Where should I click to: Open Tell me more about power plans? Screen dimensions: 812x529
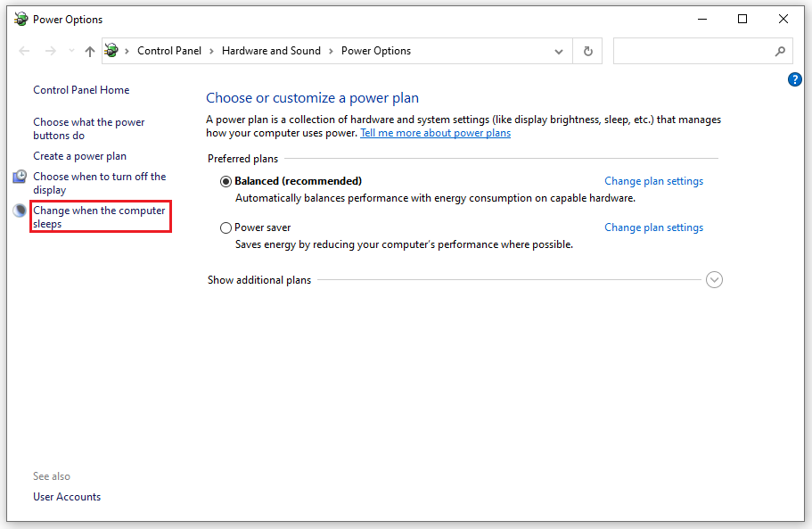click(435, 133)
